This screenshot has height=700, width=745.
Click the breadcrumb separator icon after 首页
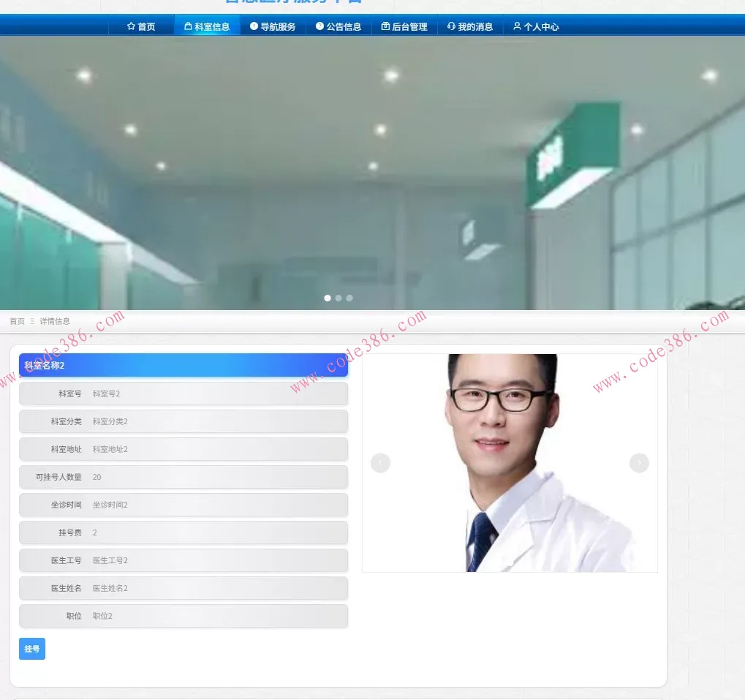click(x=32, y=321)
